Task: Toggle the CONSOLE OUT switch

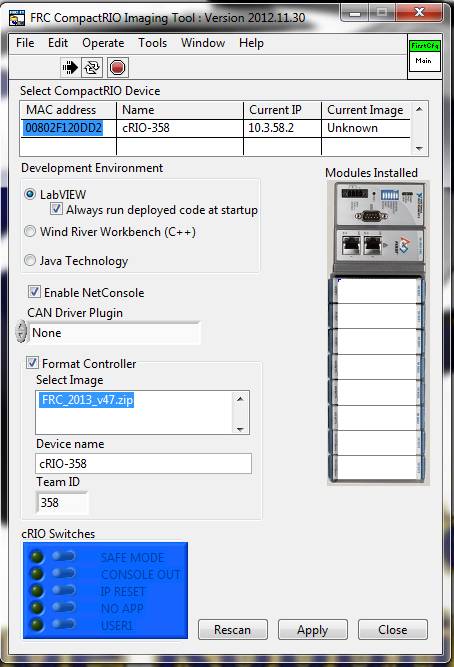Action: tap(64, 573)
